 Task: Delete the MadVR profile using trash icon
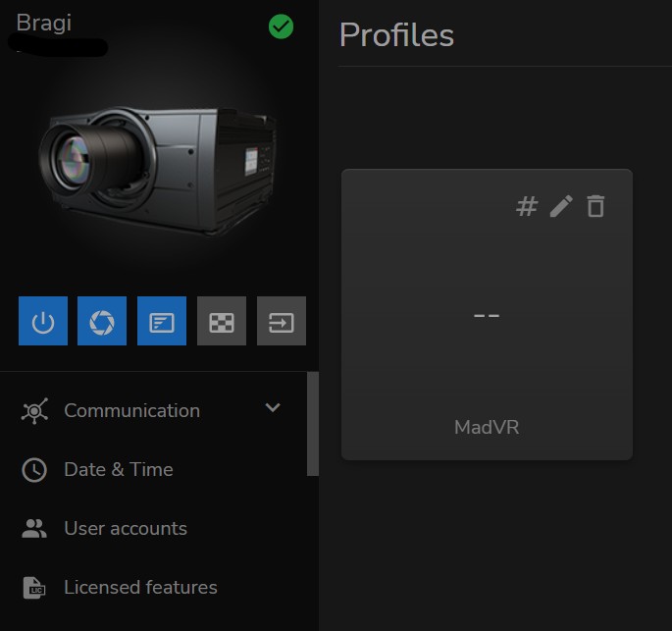coord(595,206)
